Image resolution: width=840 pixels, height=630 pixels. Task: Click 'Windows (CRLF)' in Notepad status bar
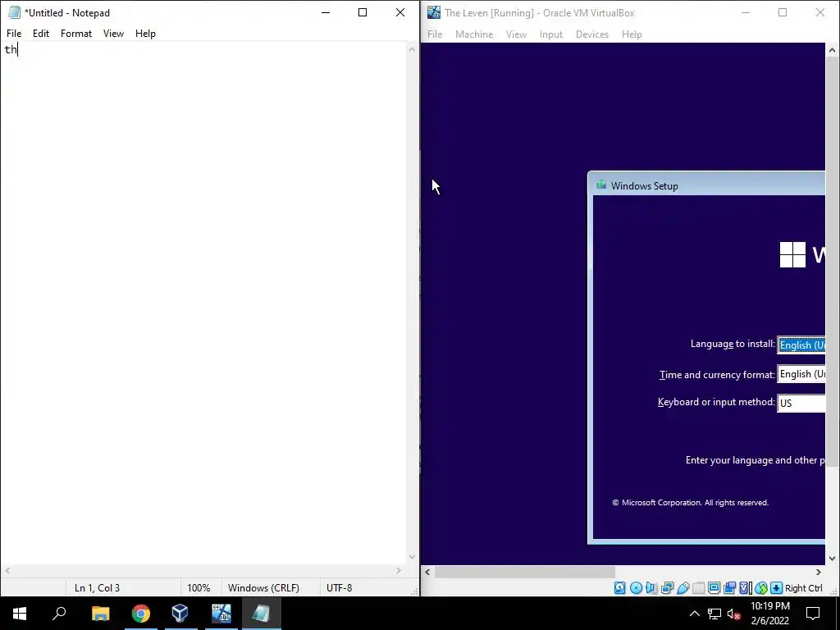coord(263,587)
